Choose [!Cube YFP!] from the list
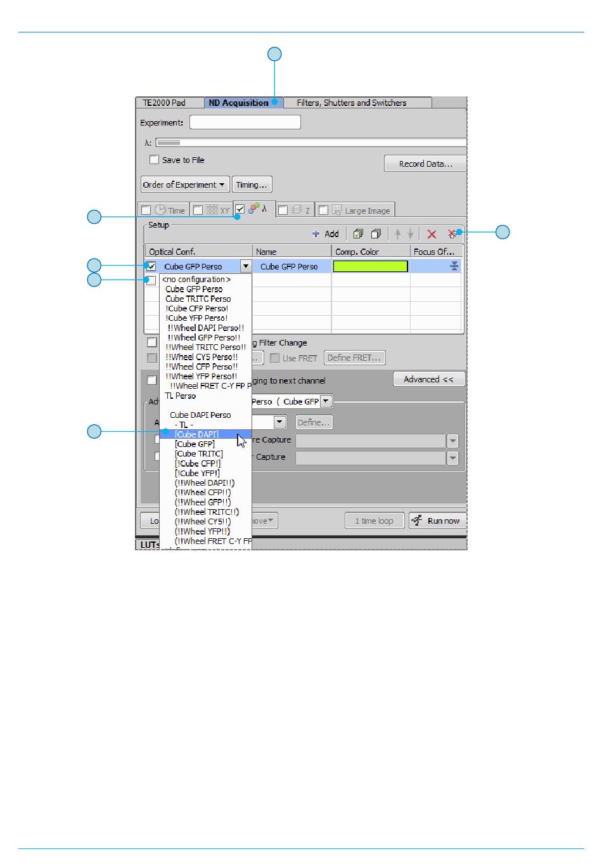The height and width of the screenshot is (868, 602). point(198,473)
